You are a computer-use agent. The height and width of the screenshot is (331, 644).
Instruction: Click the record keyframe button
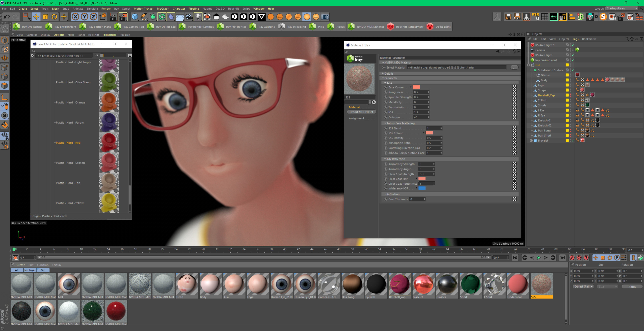point(572,258)
